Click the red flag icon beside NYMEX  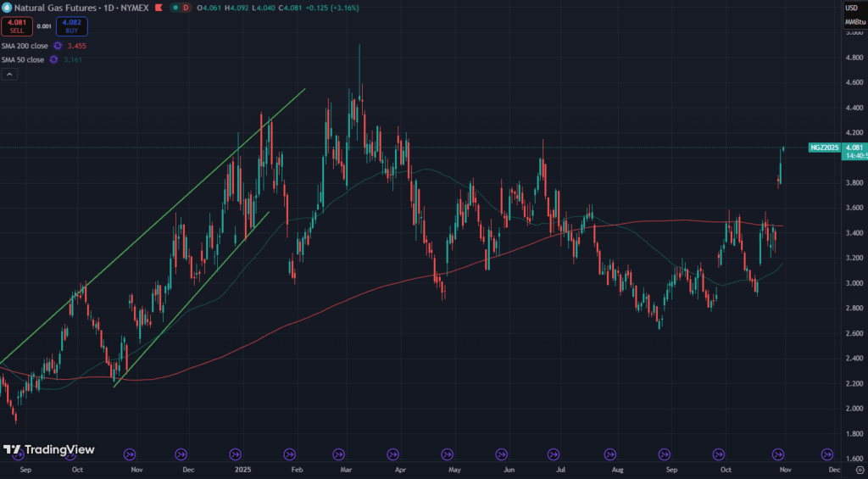tap(156, 7)
